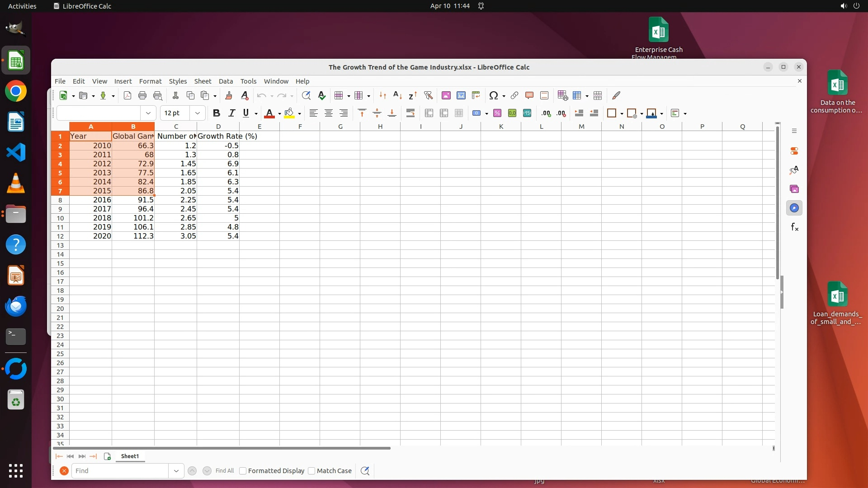Open the font name dropdown arrow
The image size is (868, 488).
148,113
